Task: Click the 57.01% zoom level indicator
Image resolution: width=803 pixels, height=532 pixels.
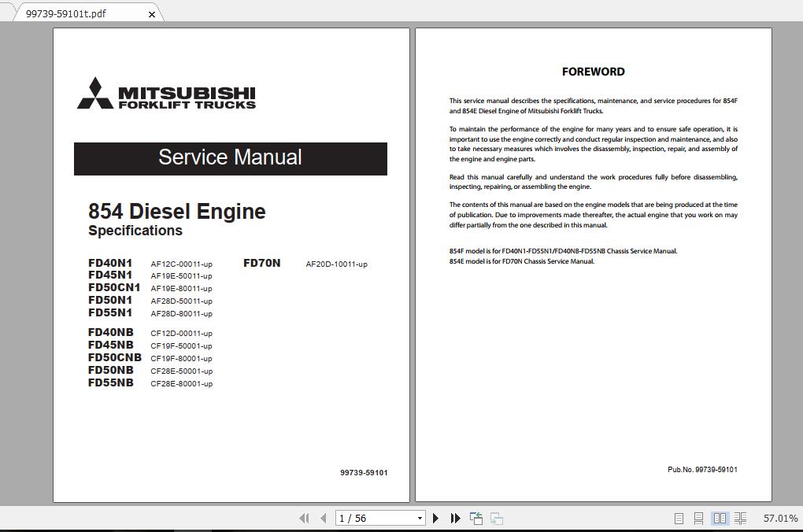Action: [x=779, y=519]
